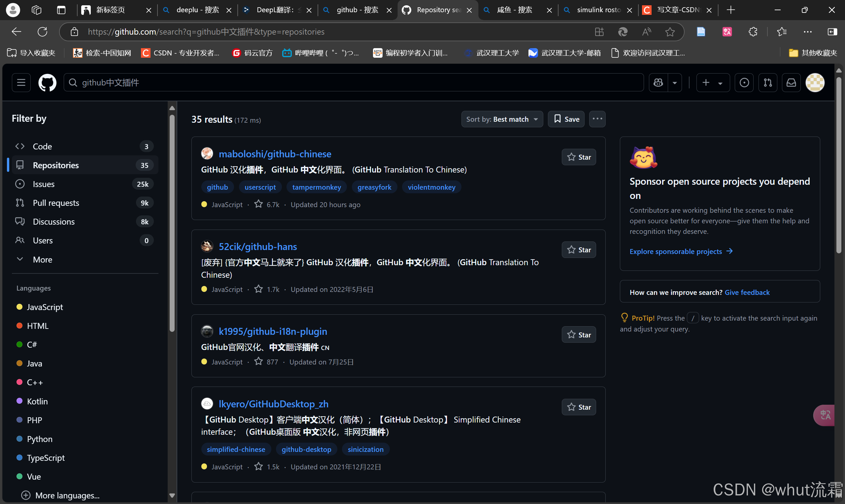Open the notifications inbox icon
The height and width of the screenshot is (504, 845).
791,82
